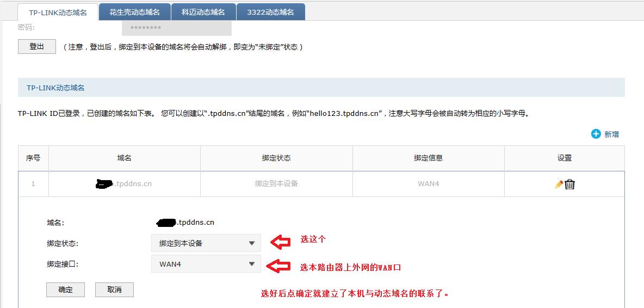Image resolution: width=644 pixels, height=308 pixels.
Task: Click the 绑定信息 column header
Action: 429,158
